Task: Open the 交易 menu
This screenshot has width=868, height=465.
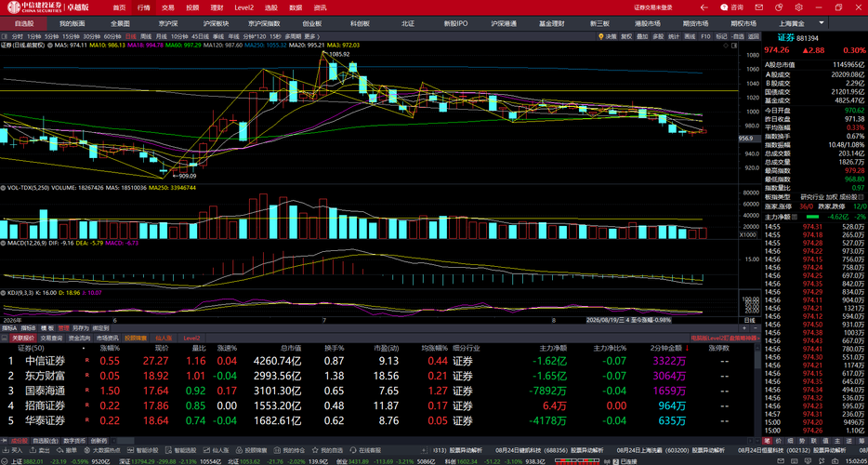Action: click(x=167, y=7)
